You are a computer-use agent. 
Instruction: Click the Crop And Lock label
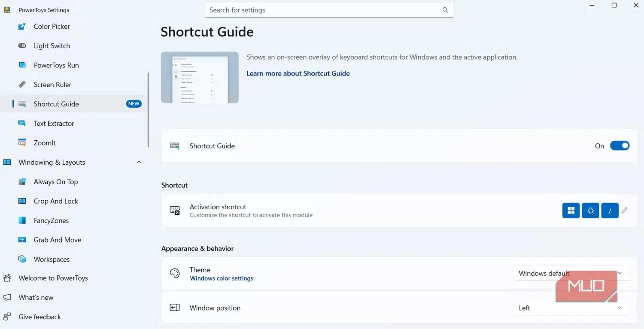coord(56,201)
